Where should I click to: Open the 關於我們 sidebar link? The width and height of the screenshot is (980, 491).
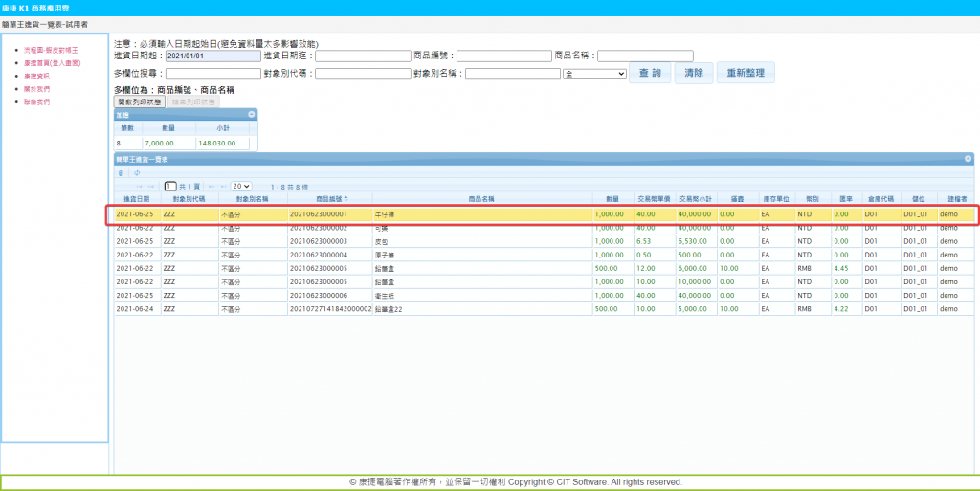[36, 88]
